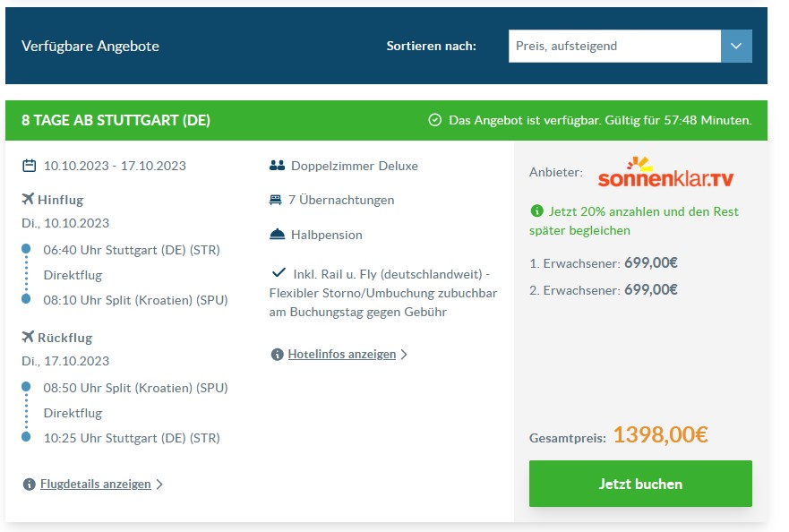This screenshot has width=789, height=532.
Task: Open the Flugdetails anzeigen link
Action: (96, 485)
